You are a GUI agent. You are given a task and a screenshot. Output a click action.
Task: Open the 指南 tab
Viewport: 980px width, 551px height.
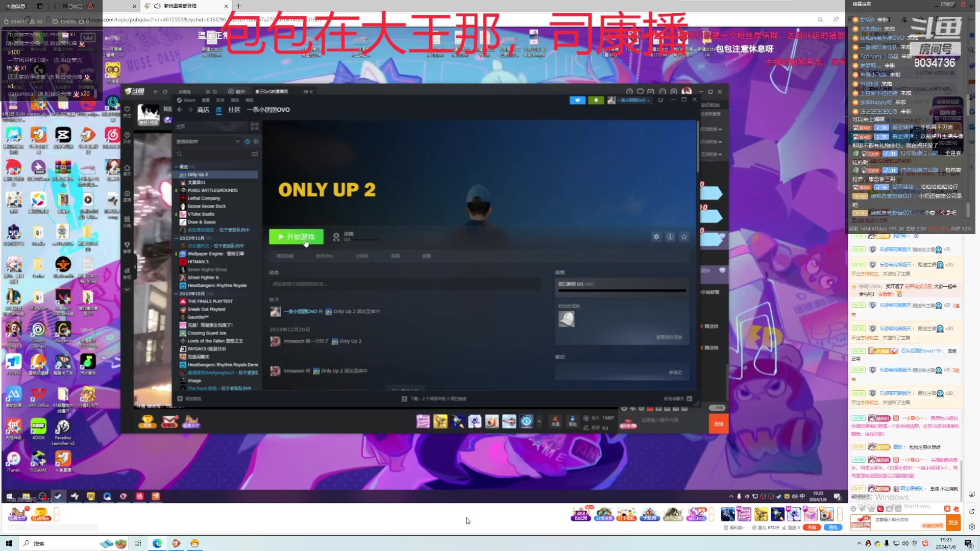396,256
